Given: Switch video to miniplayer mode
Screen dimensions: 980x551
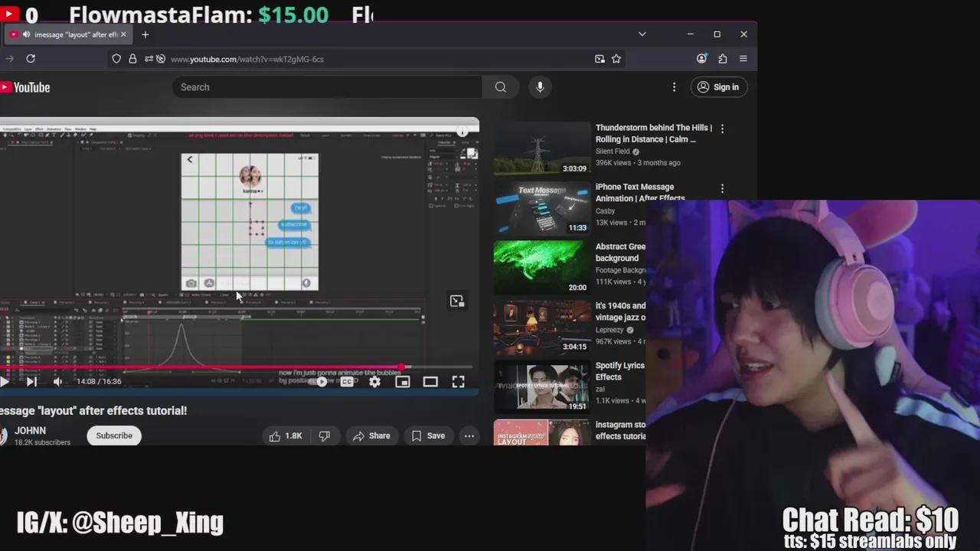Looking at the screenshot, I should 403,381.
